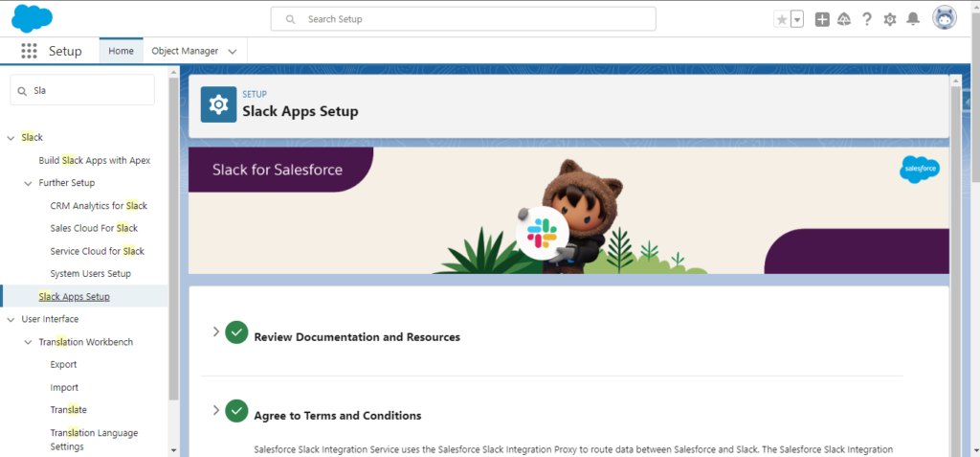This screenshot has width=980, height=457.
Task: Collapse the User Interface section
Action: coord(11,319)
